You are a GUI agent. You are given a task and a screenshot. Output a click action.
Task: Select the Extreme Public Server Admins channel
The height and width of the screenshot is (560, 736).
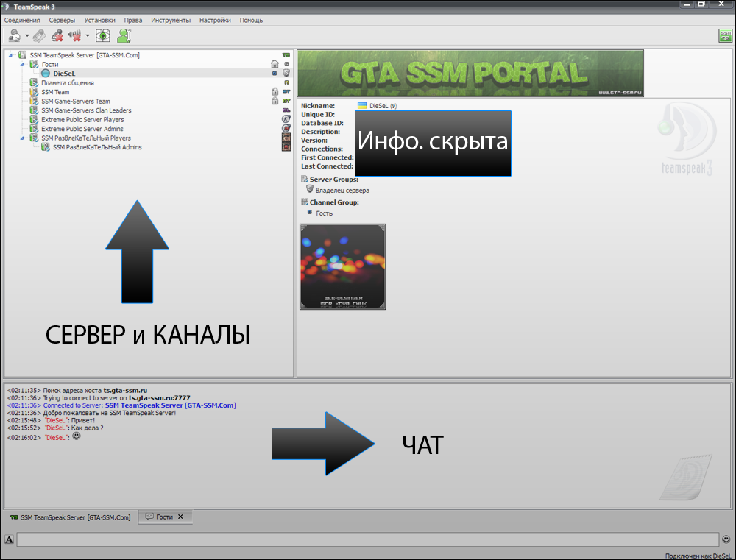82,129
